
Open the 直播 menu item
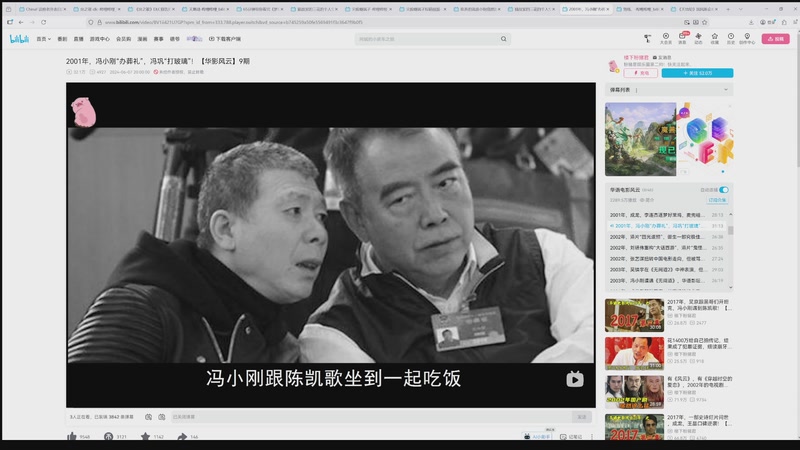[x=78, y=39]
